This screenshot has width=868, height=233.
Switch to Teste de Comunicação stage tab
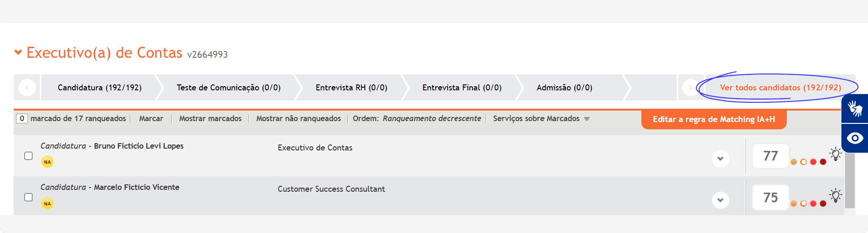click(228, 88)
